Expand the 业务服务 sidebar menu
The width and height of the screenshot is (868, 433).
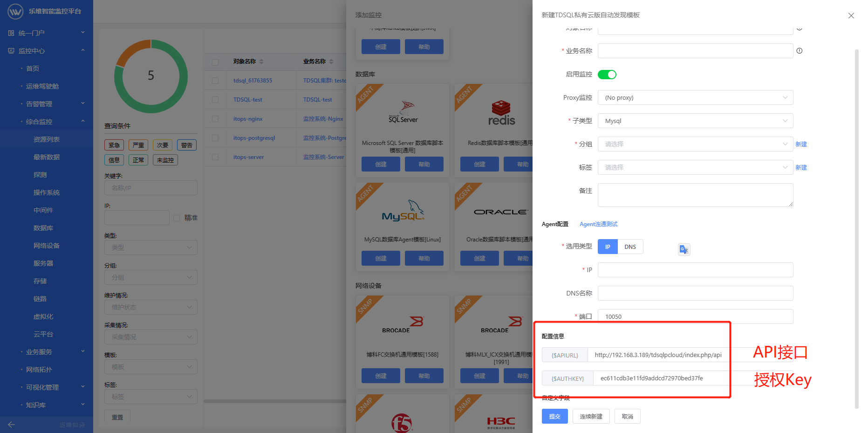point(47,352)
